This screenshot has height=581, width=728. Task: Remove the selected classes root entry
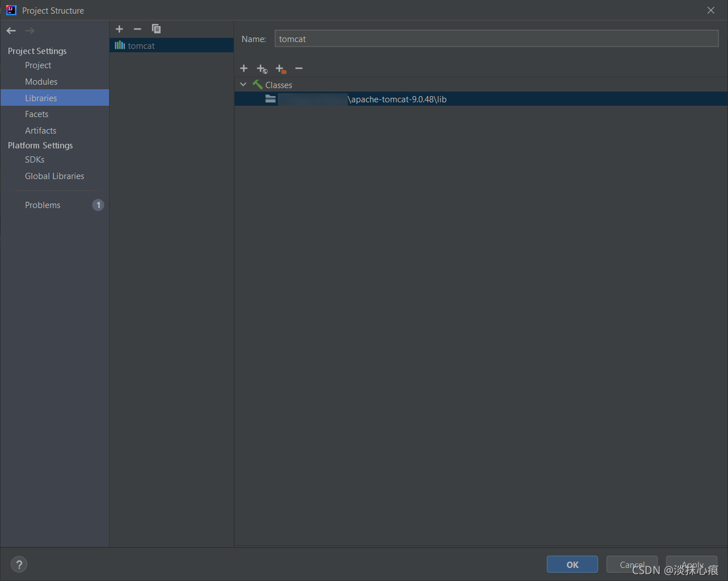click(x=299, y=68)
